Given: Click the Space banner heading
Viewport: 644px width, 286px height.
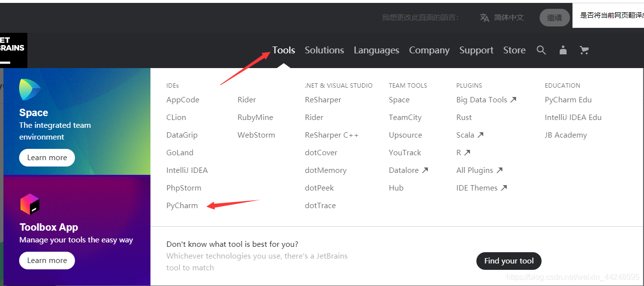Looking at the screenshot, I should 33,113.
